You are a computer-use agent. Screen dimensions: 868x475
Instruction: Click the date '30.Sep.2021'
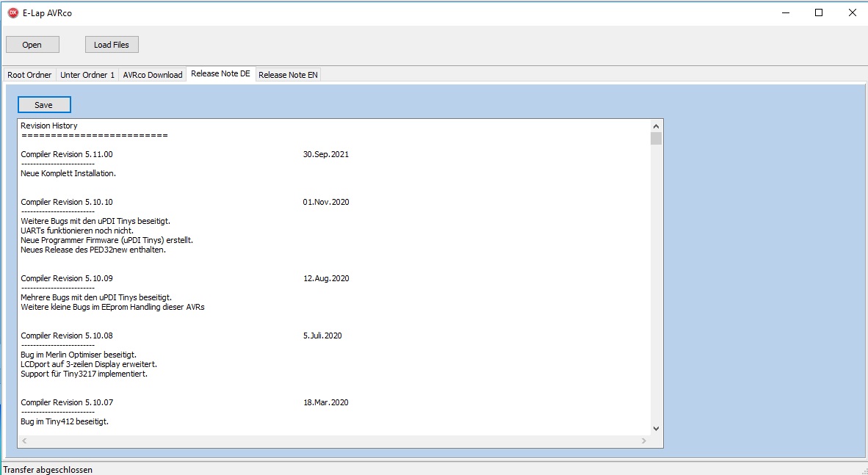[x=326, y=154]
